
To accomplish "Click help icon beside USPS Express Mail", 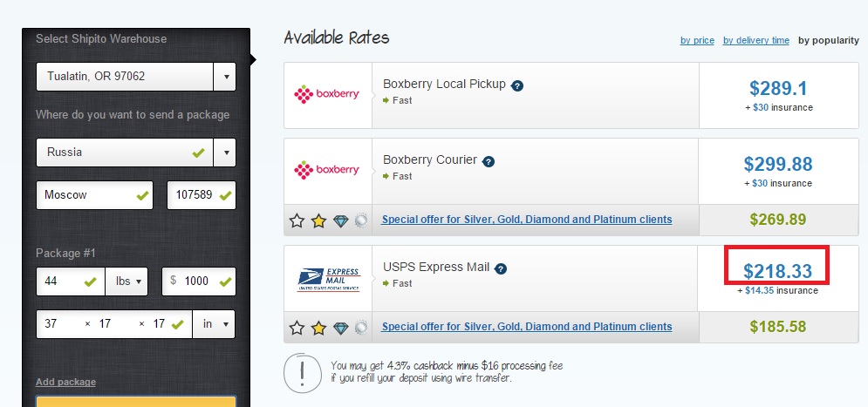I will (x=501, y=268).
